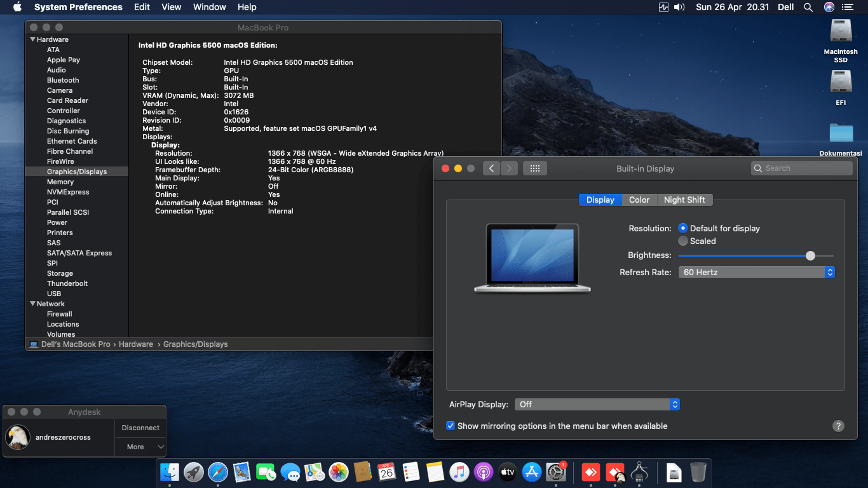This screenshot has height=488, width=868.
Task: Open the Apple TV app in the Dock
Action: [x=508, y=472]
